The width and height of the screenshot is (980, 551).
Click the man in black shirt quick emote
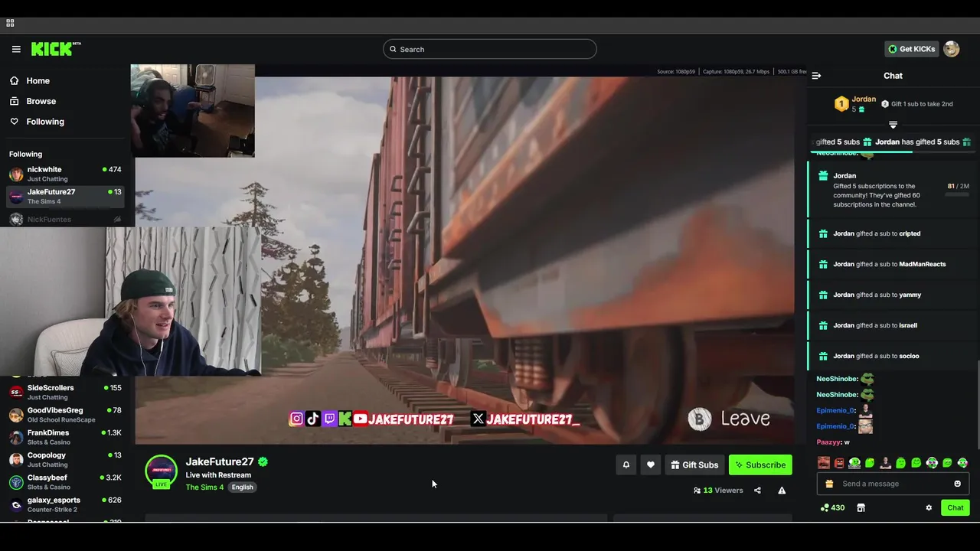[886, 463]
